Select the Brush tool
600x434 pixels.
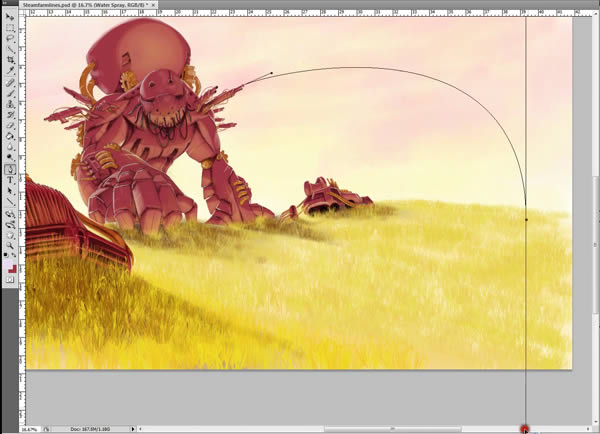click(10, 93)
